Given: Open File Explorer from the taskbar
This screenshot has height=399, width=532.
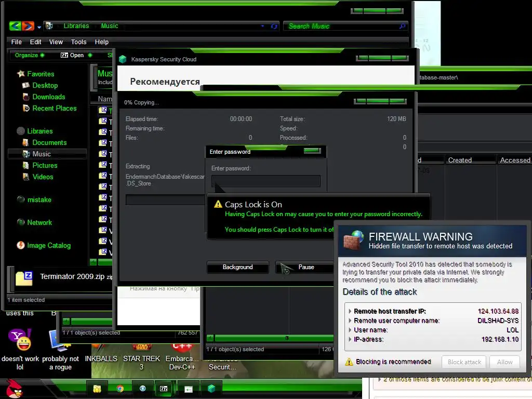Looking at the screenshot, I should 97,389.
